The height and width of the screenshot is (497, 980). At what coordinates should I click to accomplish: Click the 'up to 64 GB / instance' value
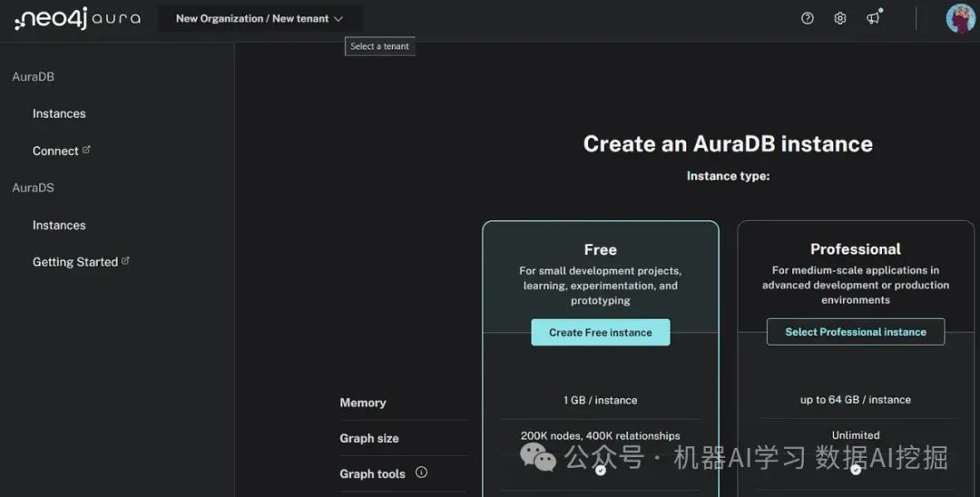pyautogui.click(x=856, y=400)
